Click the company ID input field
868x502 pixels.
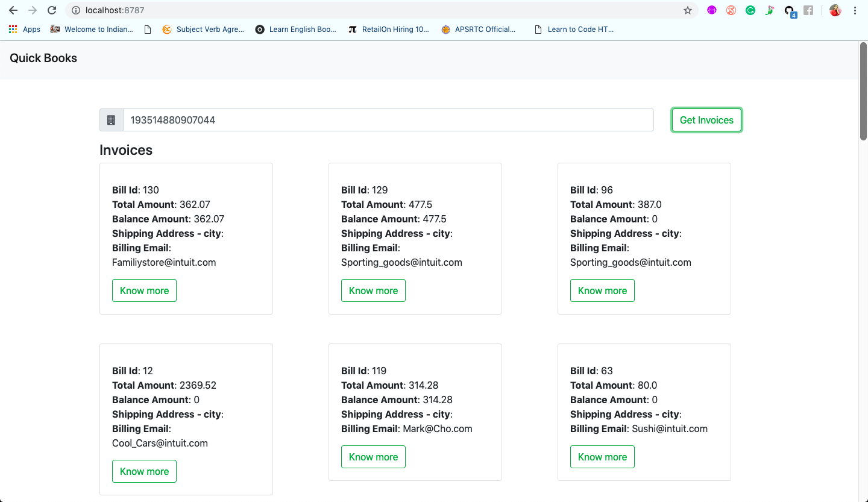pos(388,120)
